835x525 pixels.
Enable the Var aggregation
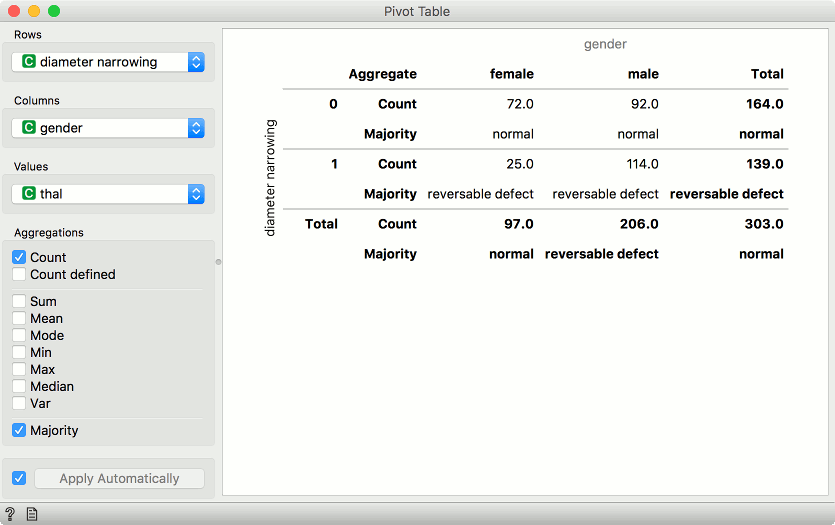(x=19, y=403)
